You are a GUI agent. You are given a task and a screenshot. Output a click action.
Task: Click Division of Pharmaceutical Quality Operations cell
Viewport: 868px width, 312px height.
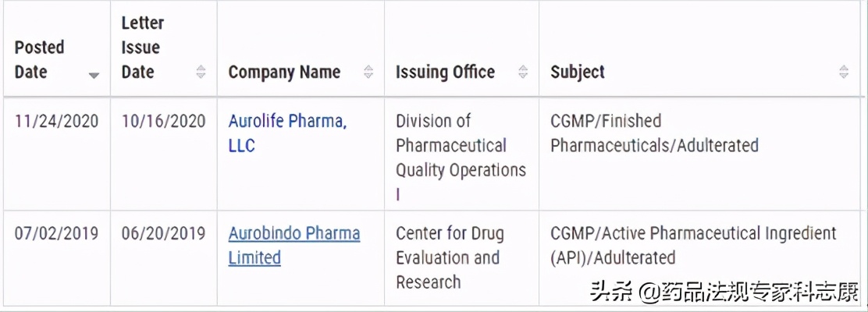[x=461, y=145]
